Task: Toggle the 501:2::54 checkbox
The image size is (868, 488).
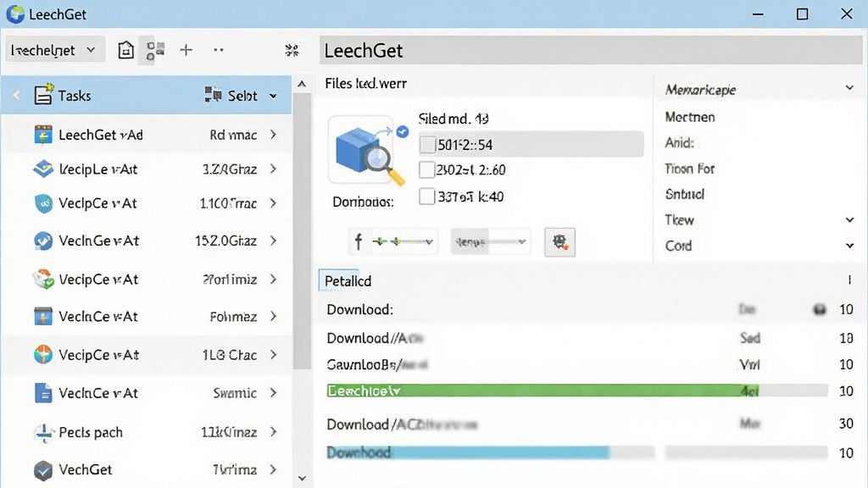Action: point(427,145)
